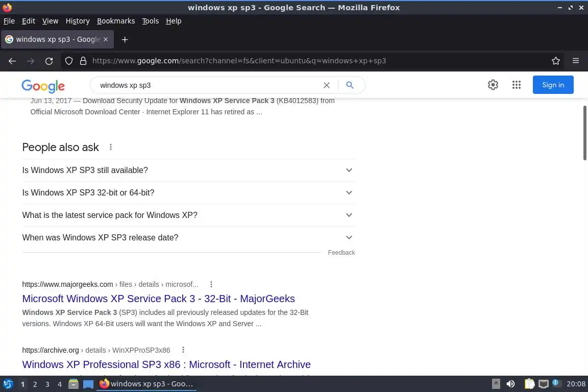Viewport: 588px width, 392px height.
Task: Close the 'windows xp sp3' tab
Action: [x=106, y=39]
